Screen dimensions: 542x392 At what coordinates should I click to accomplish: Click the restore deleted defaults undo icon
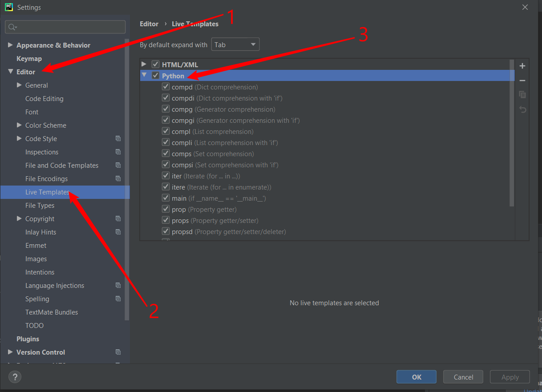(522, 109)
